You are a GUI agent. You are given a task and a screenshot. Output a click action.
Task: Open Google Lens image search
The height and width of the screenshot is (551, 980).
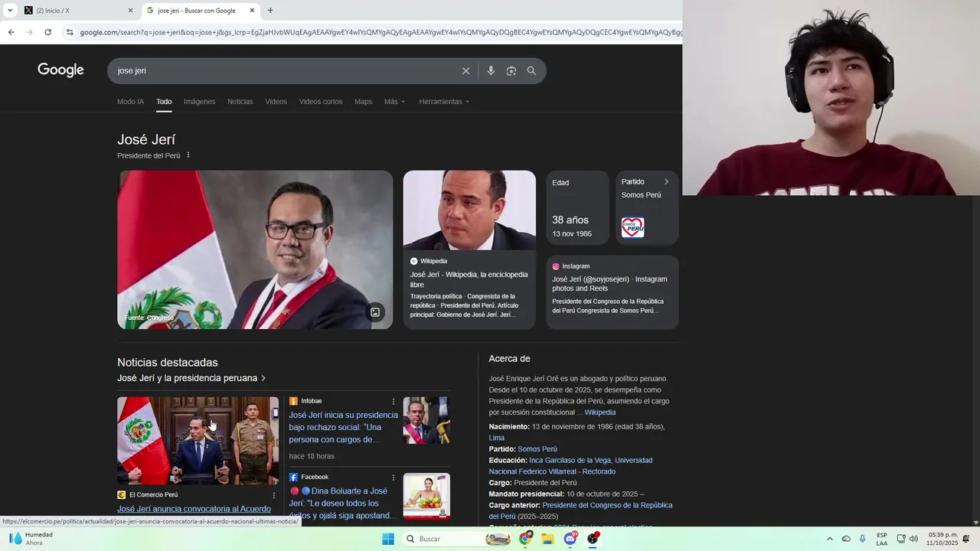(x=511, y=70)
